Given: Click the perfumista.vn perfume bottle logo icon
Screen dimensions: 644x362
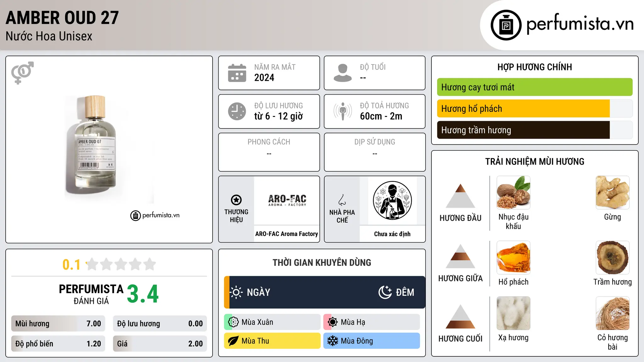Looking at the screenshot, I should (x=506, y=25).
